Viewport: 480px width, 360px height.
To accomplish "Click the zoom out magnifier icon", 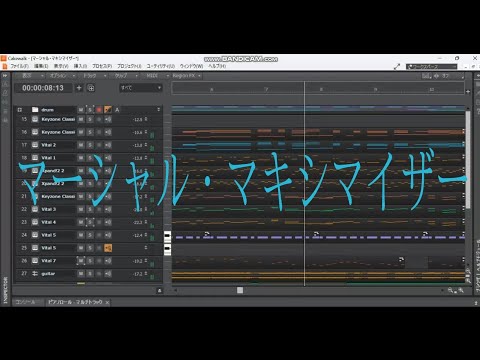I will 451,290.
